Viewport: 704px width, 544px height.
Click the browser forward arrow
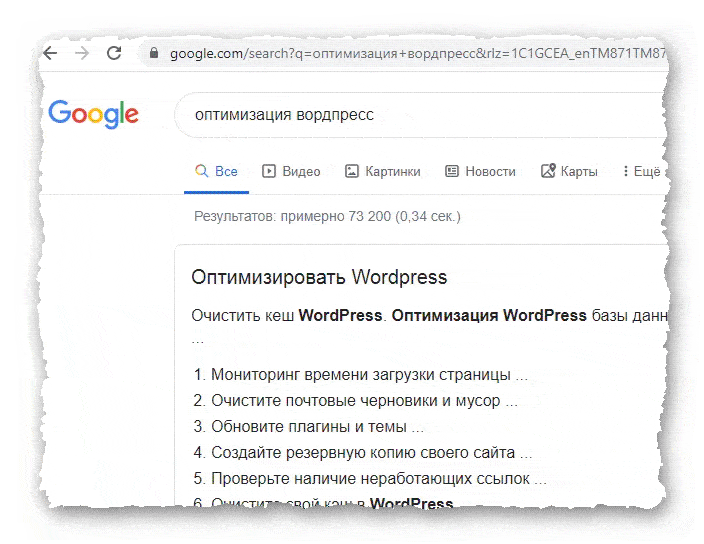click(x=82, y=53)
